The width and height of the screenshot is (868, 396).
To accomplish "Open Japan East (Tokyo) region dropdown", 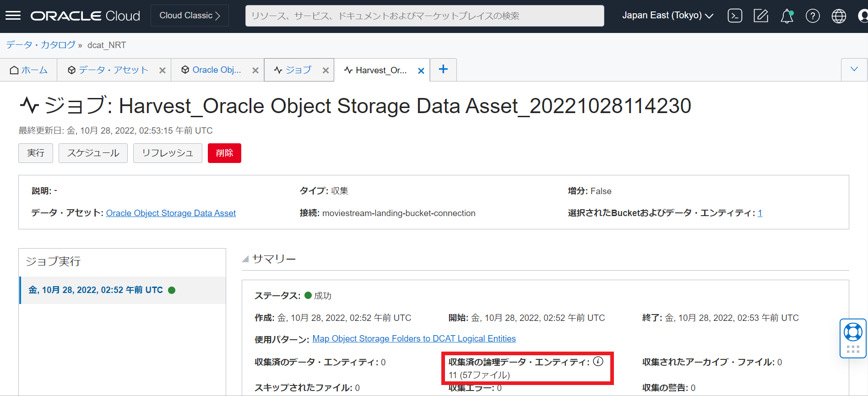I will (x=667, y=16).
